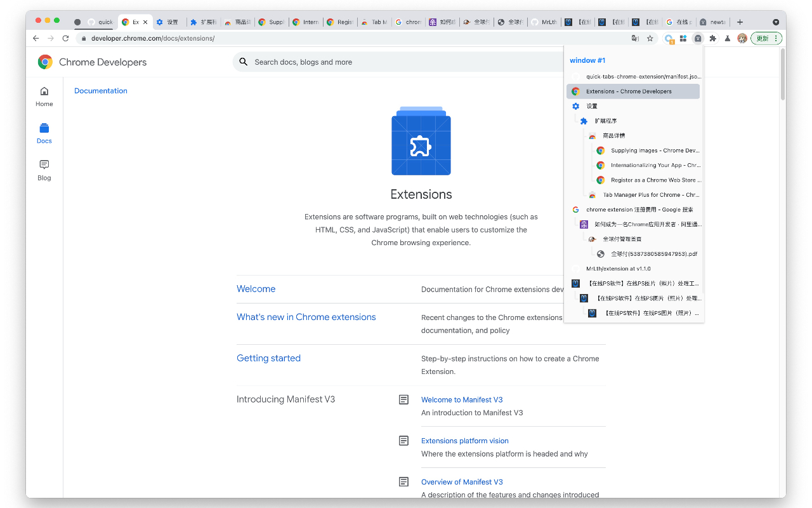Close the active Extensions tab

tap(145, 22)
